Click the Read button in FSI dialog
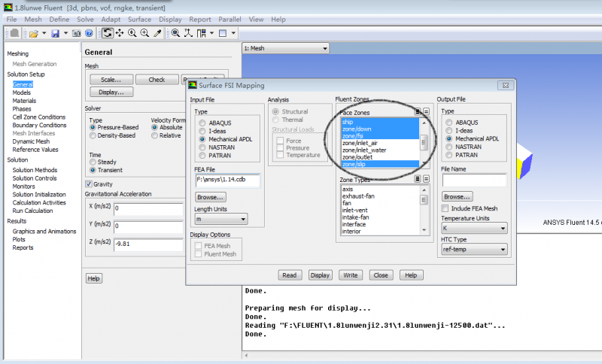The width and height of the screenshot is (602, 364). (290, 275)
